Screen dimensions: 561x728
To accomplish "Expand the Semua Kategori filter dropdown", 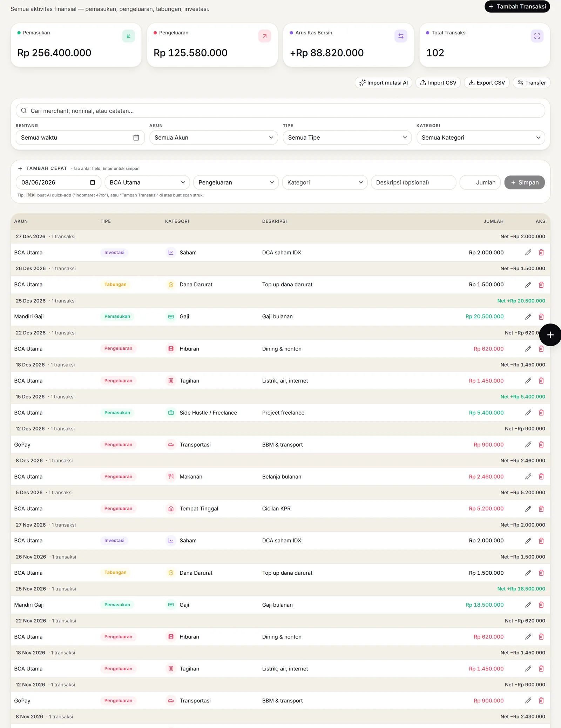I will 481,138.
